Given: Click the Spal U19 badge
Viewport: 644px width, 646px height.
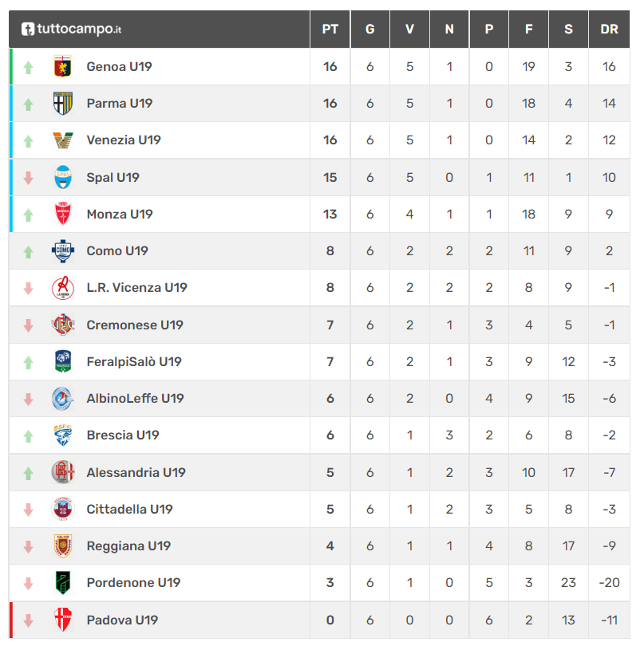Looking at the screenshot, I should click(63, 177).
